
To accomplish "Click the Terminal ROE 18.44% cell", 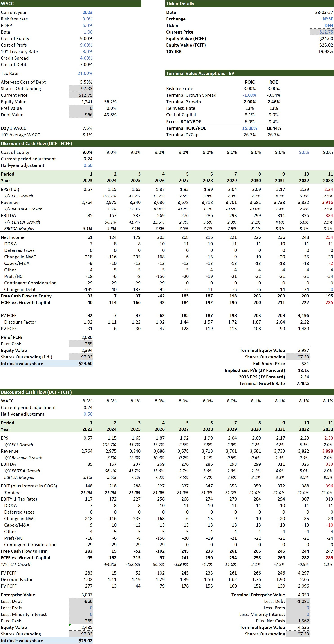I will click(273, 128).
